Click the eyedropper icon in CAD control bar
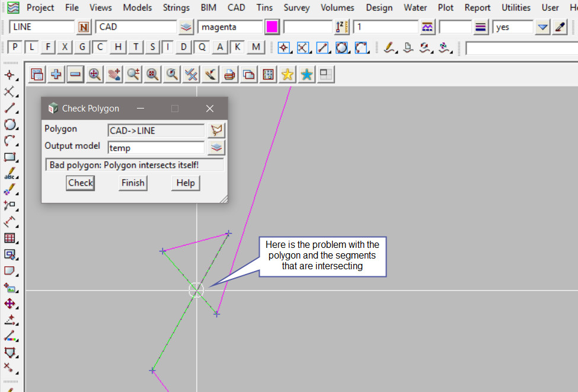Viewport: 578px width, 392px height. tap(560, 27)
